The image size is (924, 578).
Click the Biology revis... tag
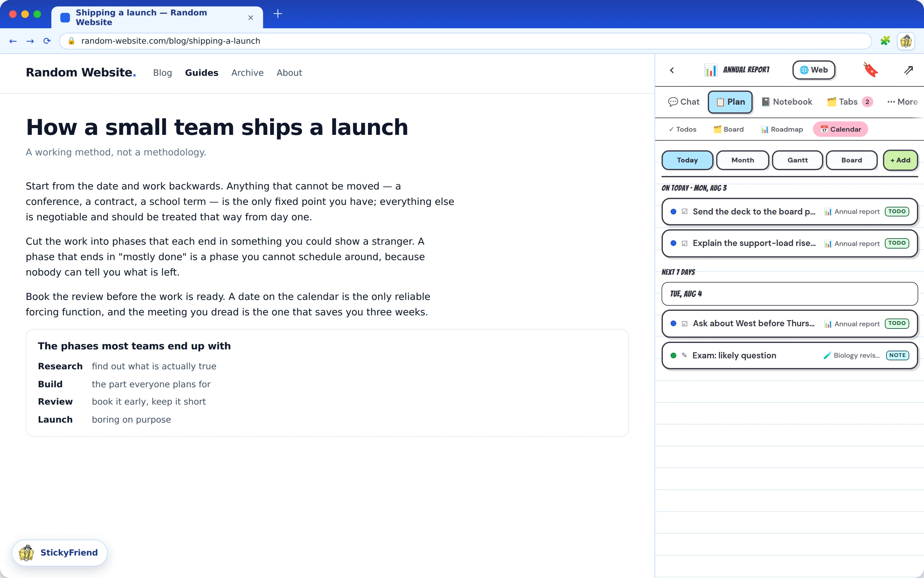coord(851,355)
